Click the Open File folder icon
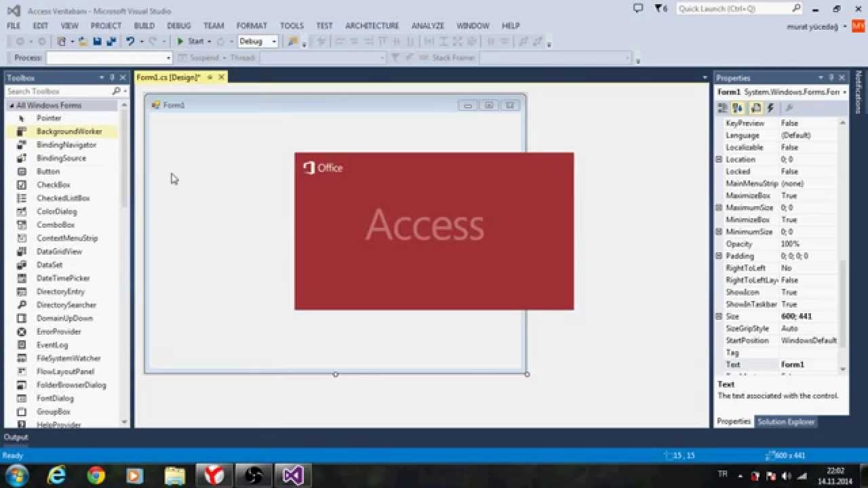 tap(83, 41)
